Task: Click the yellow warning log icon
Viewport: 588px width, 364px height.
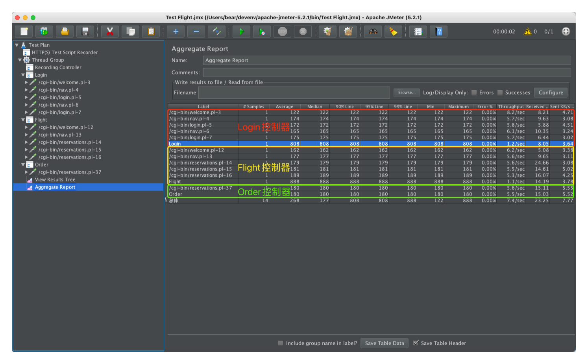Action: pos(527,31)
